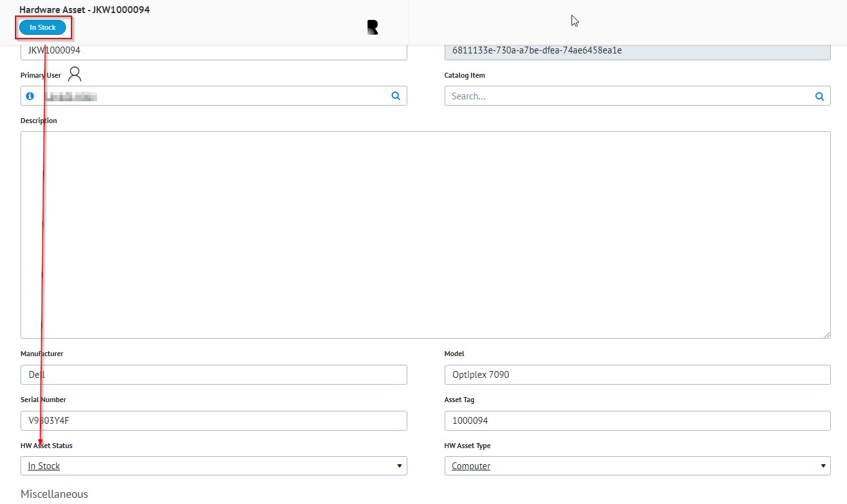This screenshot has height=504, width=847.
Task: Click the Model field showing Optiplex 7090
Action: pyautogui.click(x=637, y=375)
